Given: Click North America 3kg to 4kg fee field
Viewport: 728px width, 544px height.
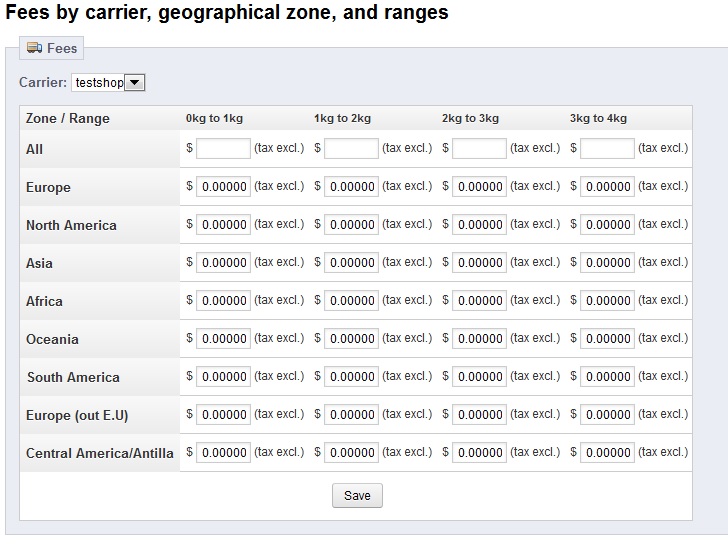Looking at the screenshot, I should [x=607, y=225].
